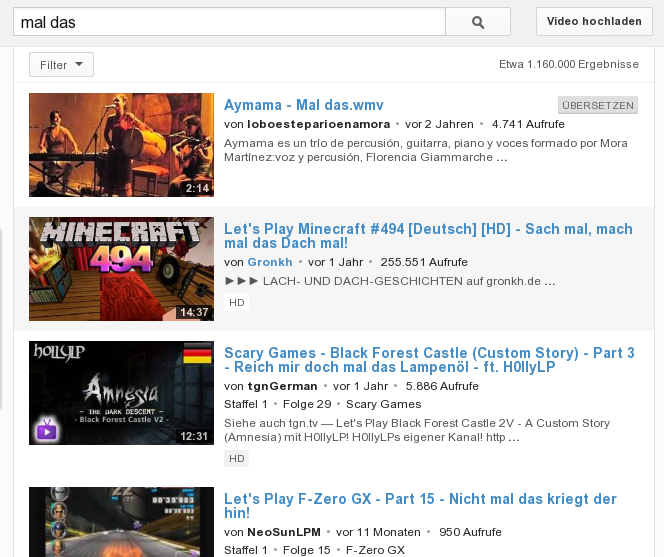Click the magnifying glass search button
The width and height of the screenshot is (664, 557).
(477, 22)
